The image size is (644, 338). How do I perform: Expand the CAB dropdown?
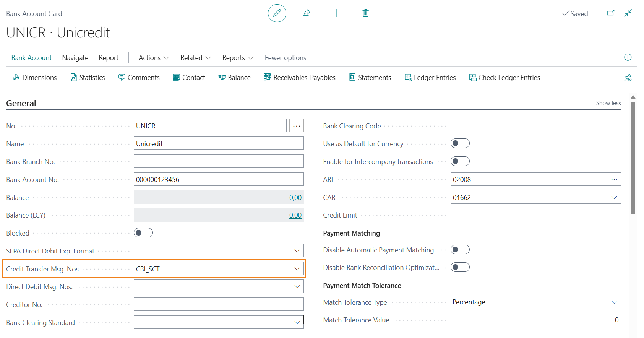(614, 197)
